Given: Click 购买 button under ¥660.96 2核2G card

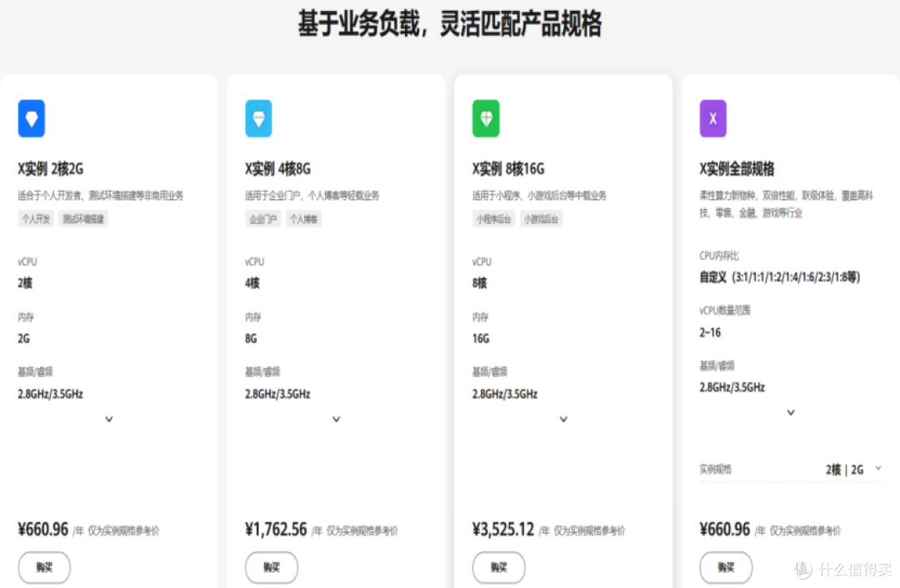Looking at the screenshot, I should tap(44, 567).
